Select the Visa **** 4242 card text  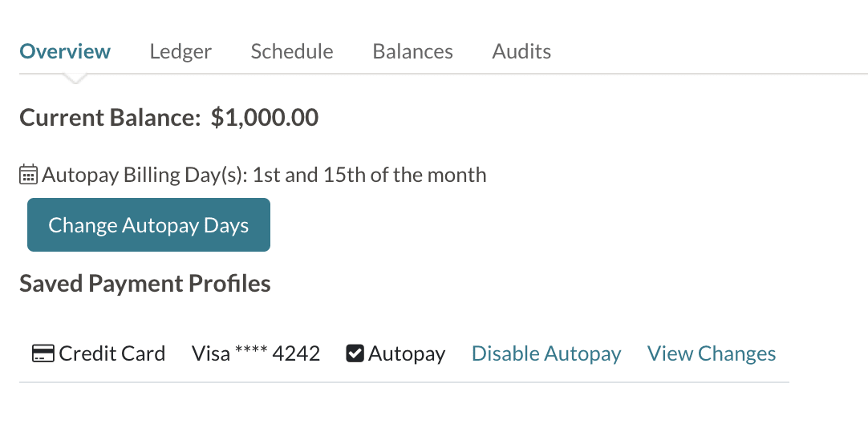pos(256,353)
